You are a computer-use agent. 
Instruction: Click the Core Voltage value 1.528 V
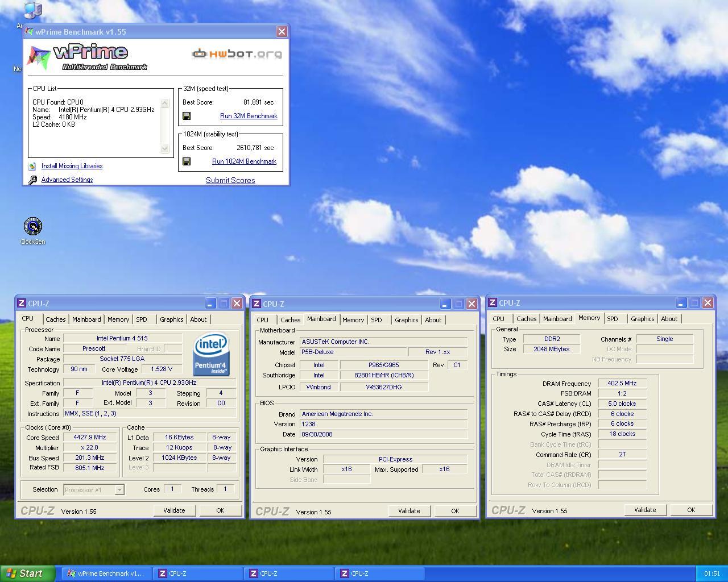[162, 369]
